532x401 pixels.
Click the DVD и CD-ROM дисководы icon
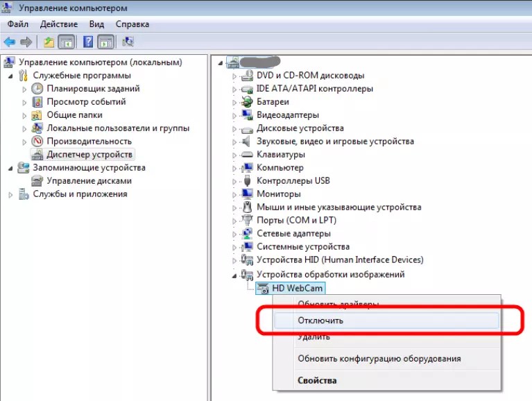point(247,76)
